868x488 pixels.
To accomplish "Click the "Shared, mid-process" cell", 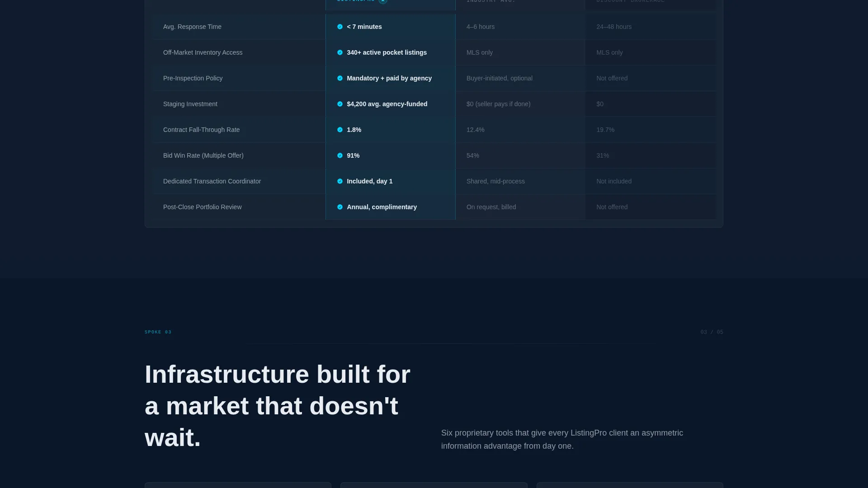I will point(495,181).
